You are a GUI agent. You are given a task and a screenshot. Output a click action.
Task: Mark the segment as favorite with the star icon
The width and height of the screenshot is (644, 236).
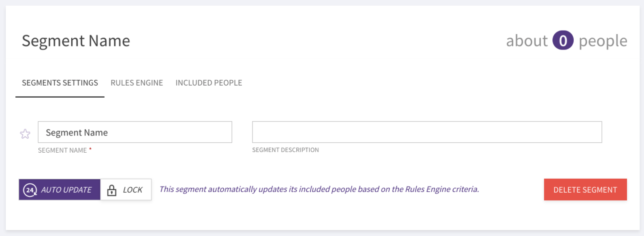click(x=25, y=134)
